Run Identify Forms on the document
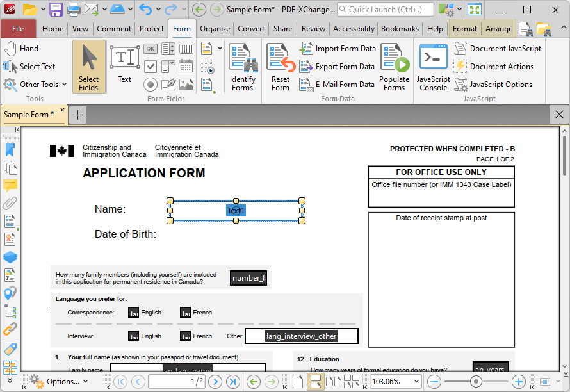This screenshot has width=570, height=392. point(242,67)
